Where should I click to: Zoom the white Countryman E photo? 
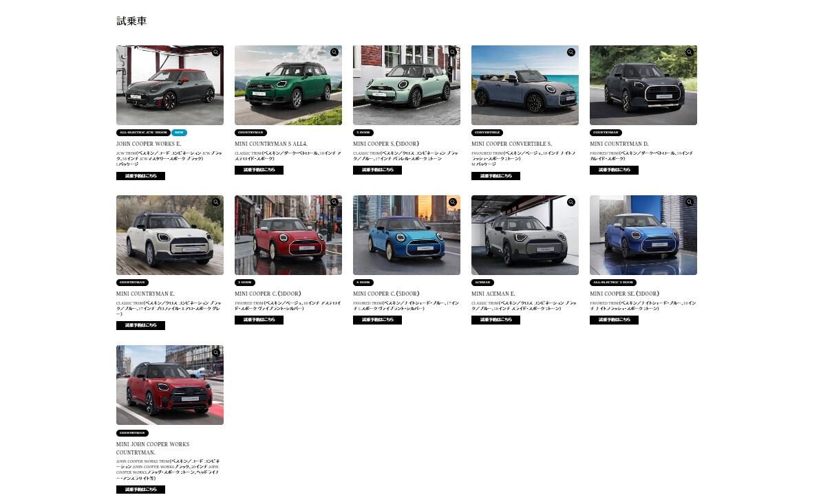(215, 202)
